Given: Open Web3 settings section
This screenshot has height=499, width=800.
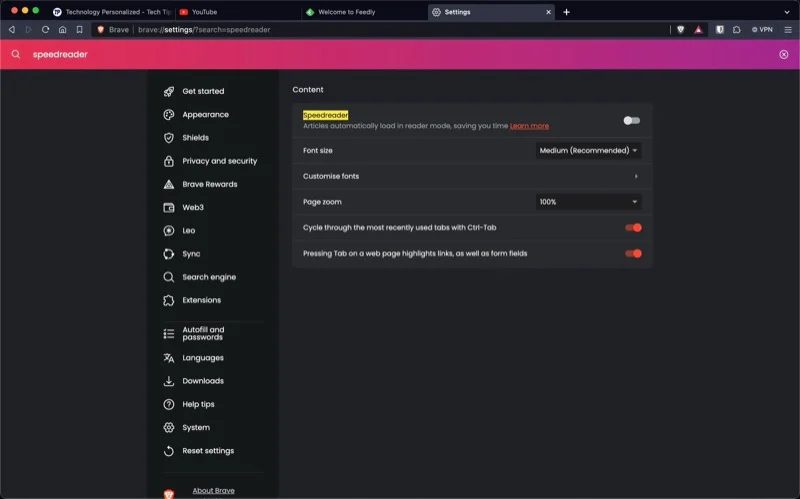Looking at the screenshot, I should [x=193, y=208].
